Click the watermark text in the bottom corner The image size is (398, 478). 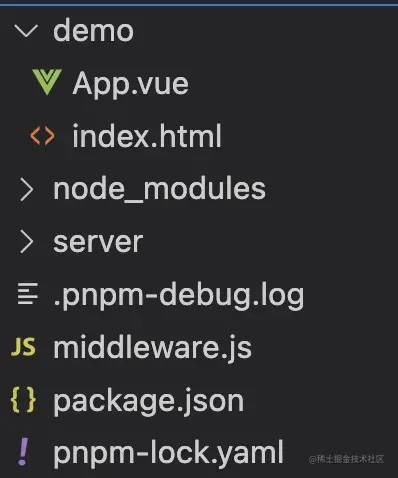point(346,459)
